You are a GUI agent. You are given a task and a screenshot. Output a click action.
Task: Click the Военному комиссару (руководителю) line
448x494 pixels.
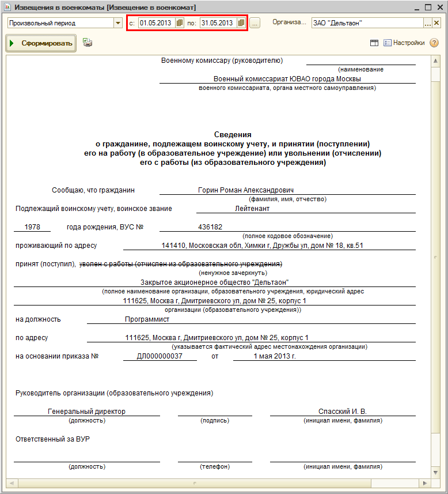(x=222, y=61)
